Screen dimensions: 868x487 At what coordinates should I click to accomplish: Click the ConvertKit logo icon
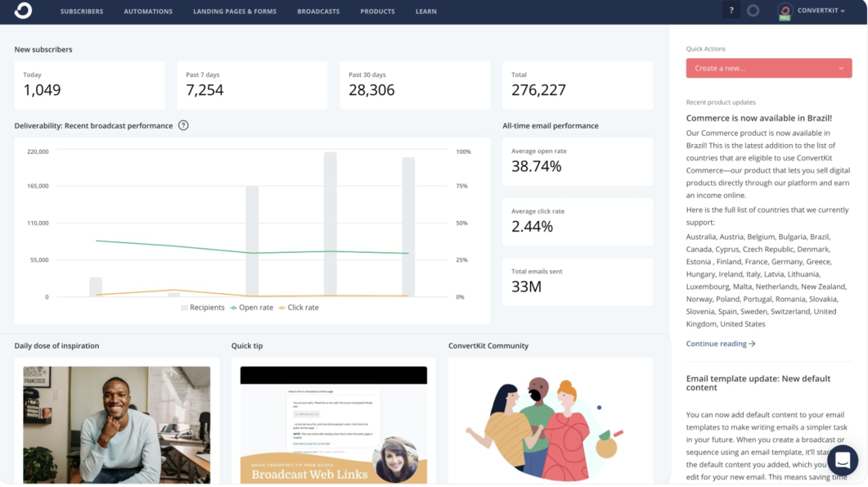23,11
